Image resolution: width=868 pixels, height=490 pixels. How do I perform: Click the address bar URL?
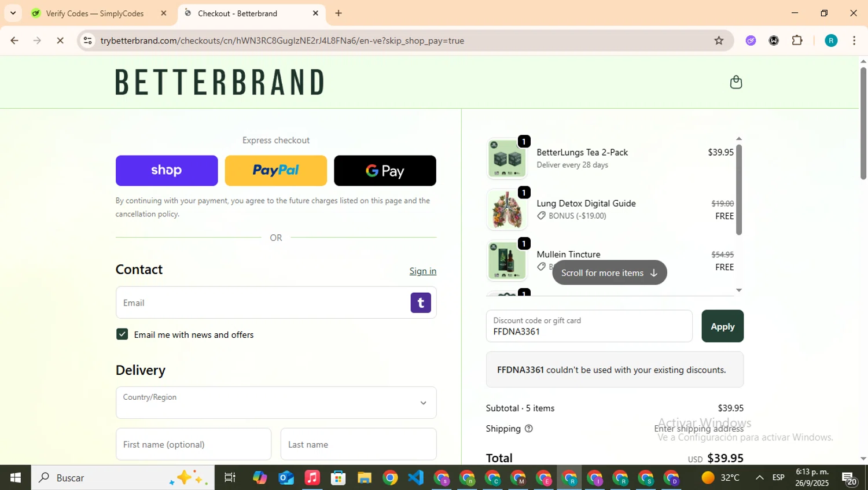[282, 40]
